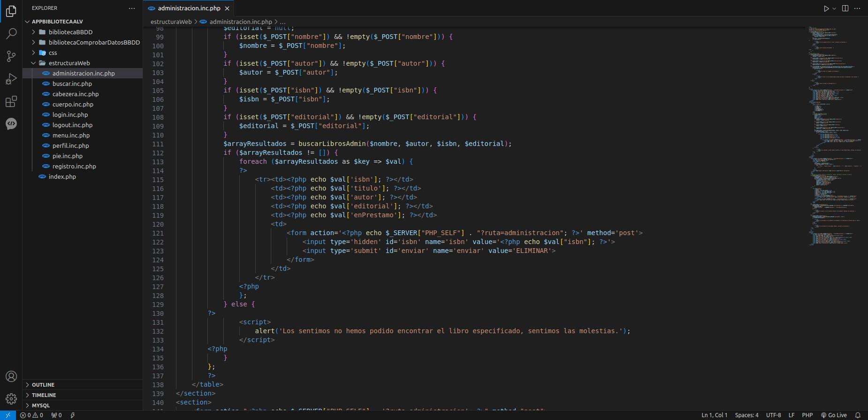Open editor more actions ellipsis
This screenshot has width=868, height=420.
[x=857, y=8]
